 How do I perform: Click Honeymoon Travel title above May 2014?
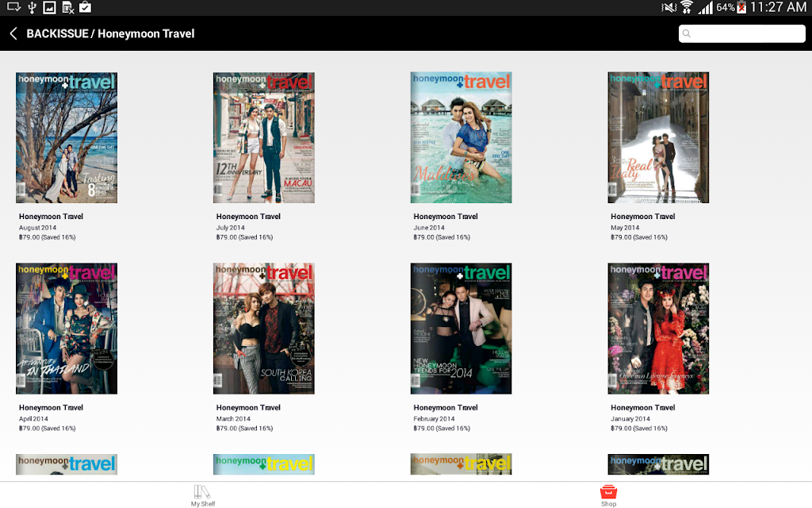(642, 217)
